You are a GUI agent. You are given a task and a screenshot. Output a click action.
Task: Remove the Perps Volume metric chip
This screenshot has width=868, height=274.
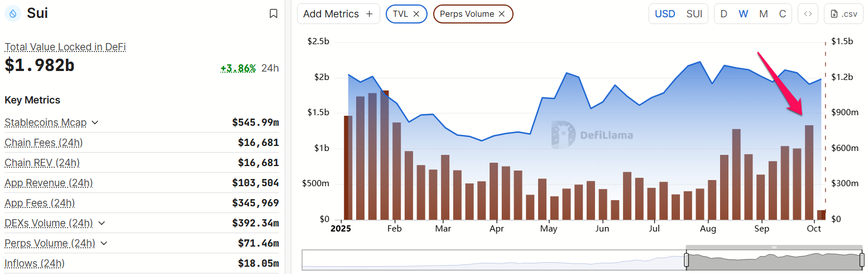pyautogui.click(x=502, y=14)
